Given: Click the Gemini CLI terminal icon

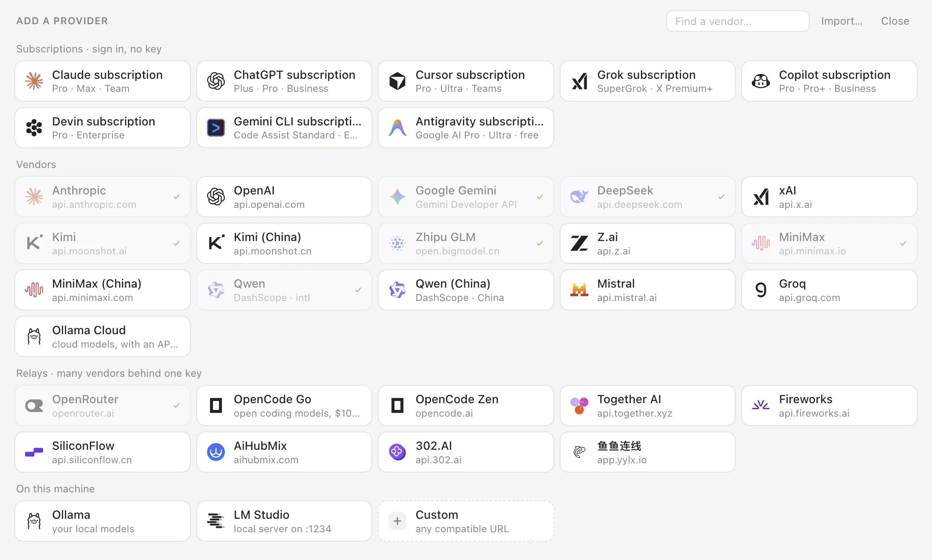Looking at the screenshot, I should (x=216, y=128).
